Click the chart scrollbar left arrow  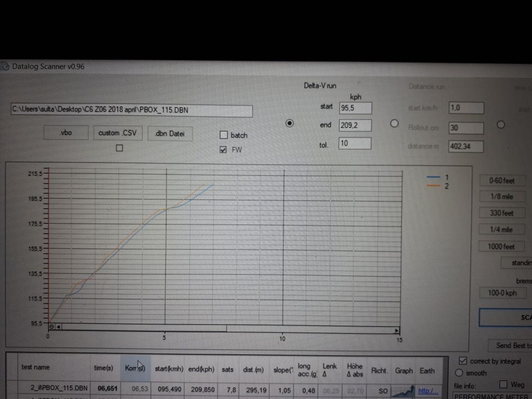(x=58, y=326)
